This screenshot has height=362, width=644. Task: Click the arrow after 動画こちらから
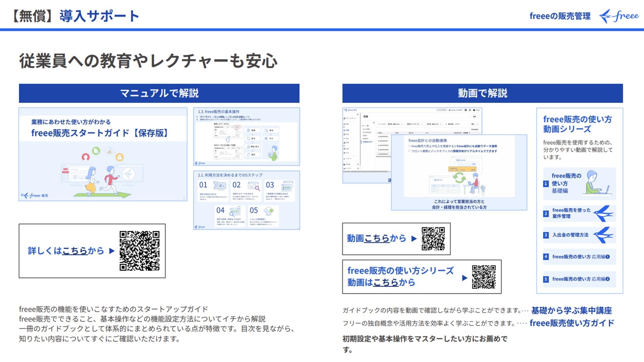pos(414,239)
